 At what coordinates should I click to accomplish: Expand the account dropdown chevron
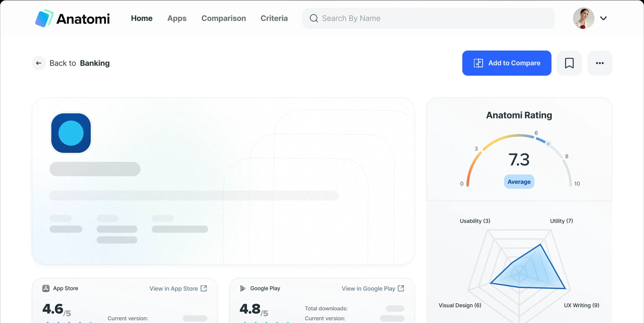point(603,18)
